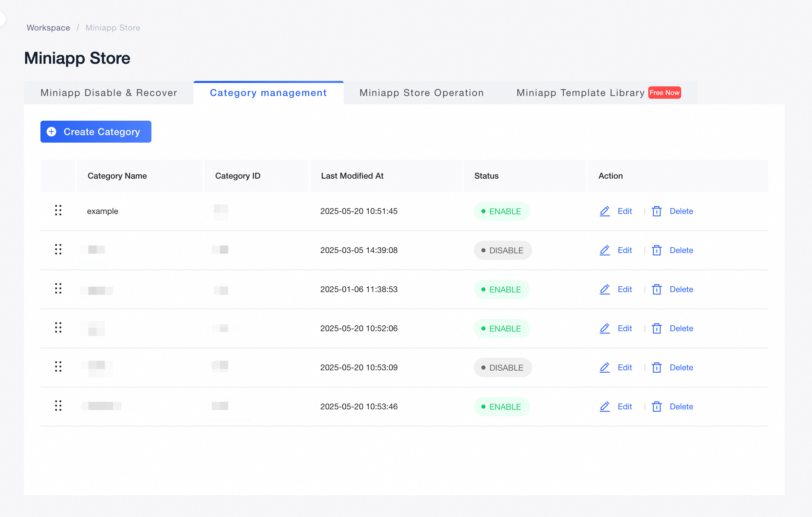
Task: Click the ENABLE badge in 10:53:46 row
Action: [x=502, y=407]
